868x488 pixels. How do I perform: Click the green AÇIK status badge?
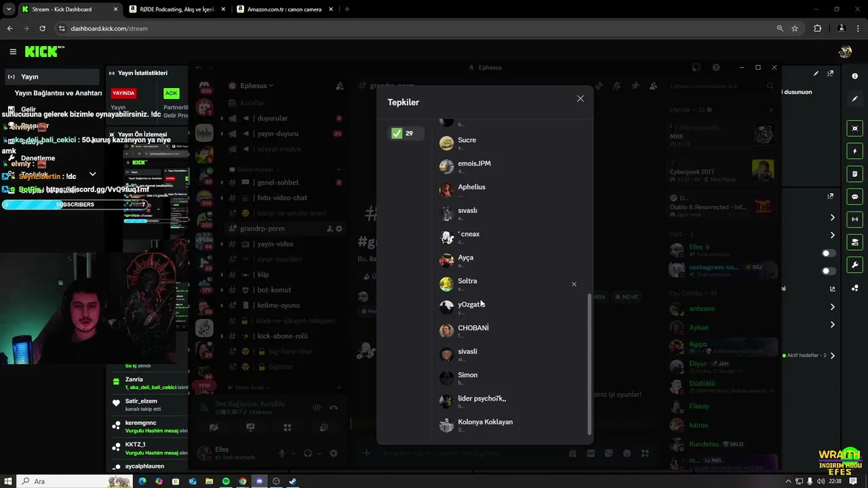[171, 93]
